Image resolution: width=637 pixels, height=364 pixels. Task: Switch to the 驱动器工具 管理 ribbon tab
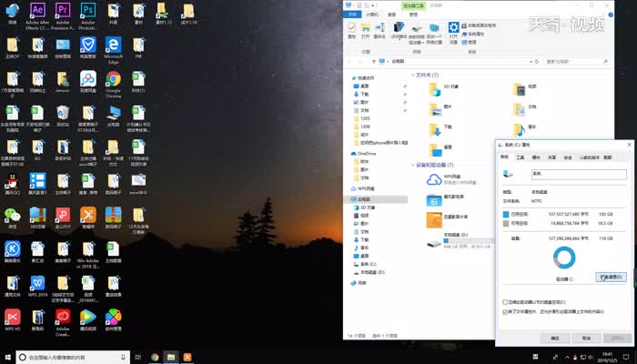413,15
